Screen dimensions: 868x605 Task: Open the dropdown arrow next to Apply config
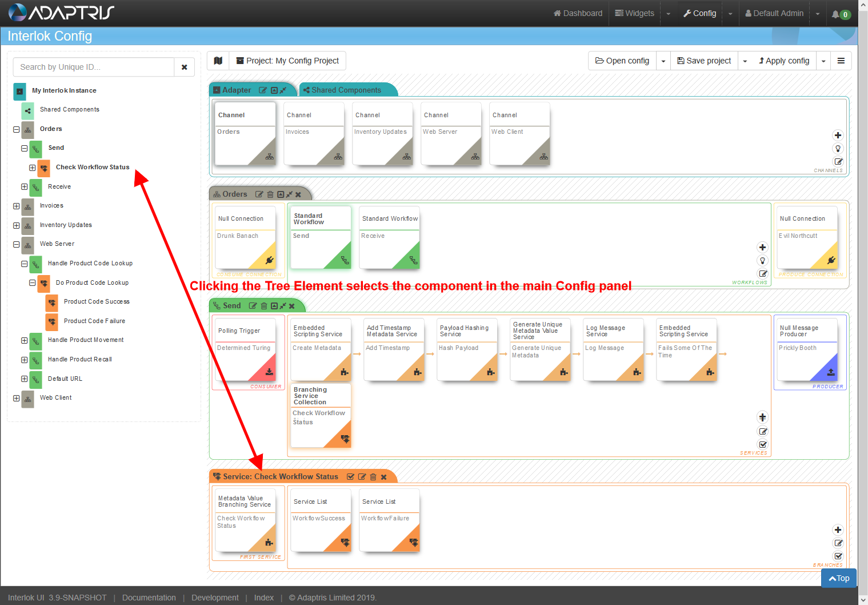coord(823,61)
